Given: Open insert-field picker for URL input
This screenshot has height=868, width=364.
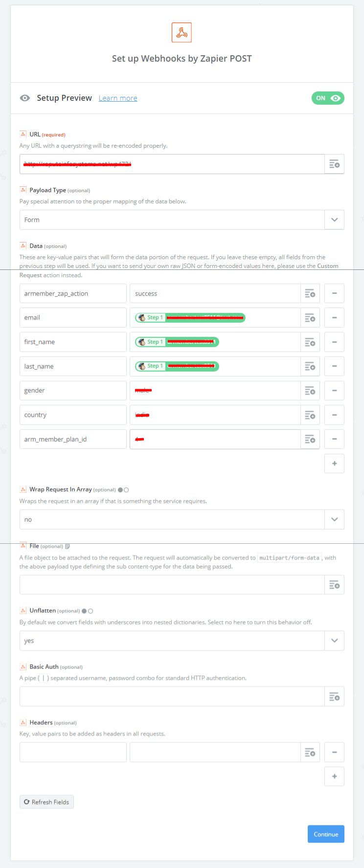Looking at the screenshot, I should pyautogui.click(x=334, y=164).
